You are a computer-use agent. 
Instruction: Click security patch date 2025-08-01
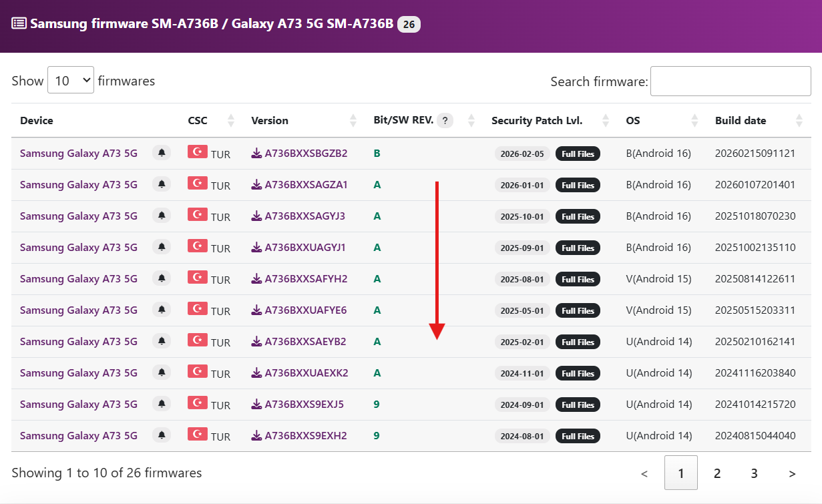pyautogui.click(x=522, y=279)
